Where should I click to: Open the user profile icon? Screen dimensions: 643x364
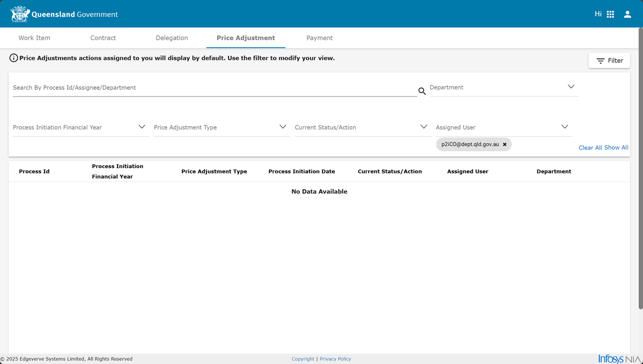coord(627,15)
